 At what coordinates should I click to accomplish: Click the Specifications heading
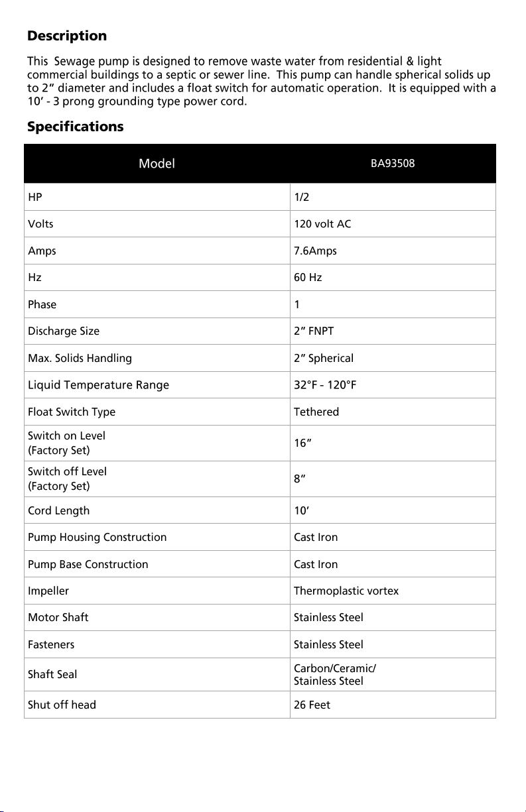pos(76,126)
